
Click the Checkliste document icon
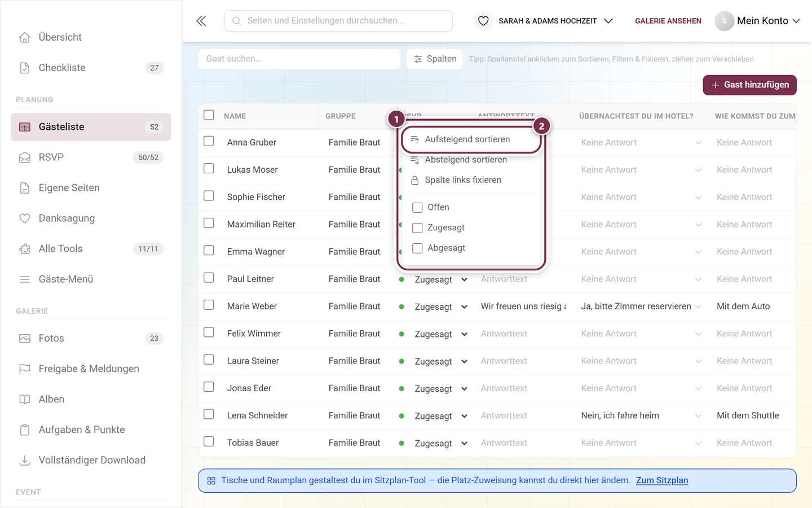[x=25, y=68]
